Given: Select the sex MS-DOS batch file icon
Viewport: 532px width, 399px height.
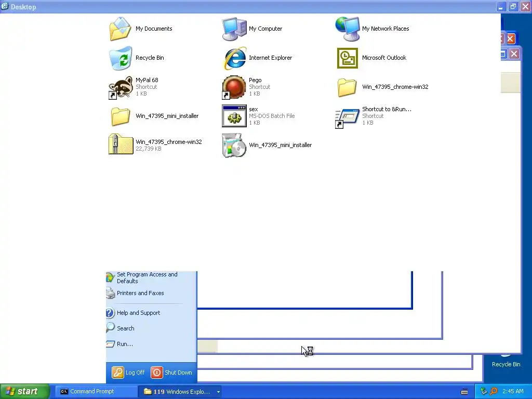Looking at the screenshot, I should [x=234, y=116].
